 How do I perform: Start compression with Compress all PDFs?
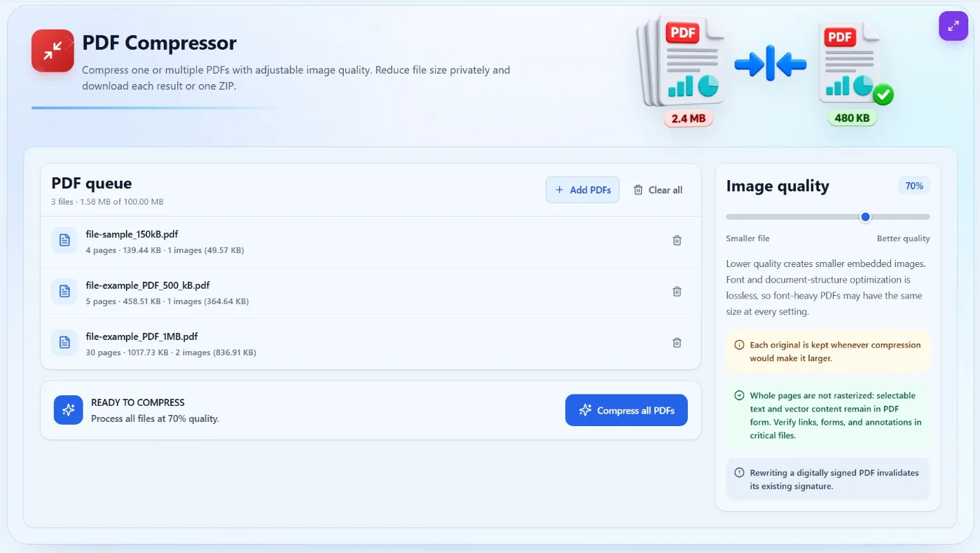point(626,410)
